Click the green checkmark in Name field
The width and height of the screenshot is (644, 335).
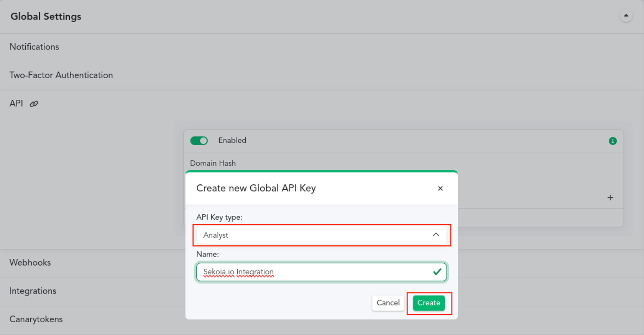pos(437,272)
